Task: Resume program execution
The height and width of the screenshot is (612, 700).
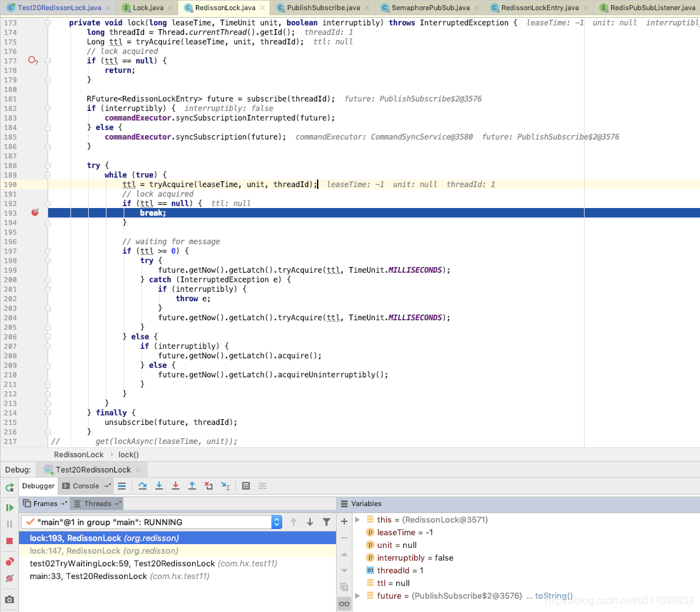Action: click(10, 507)
